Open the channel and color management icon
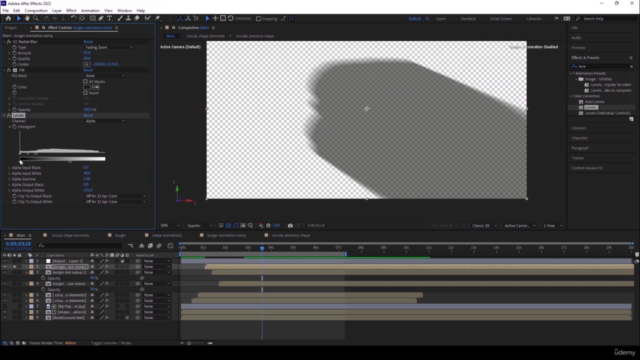Screen dimensions: 640x360 pos(261,225)
